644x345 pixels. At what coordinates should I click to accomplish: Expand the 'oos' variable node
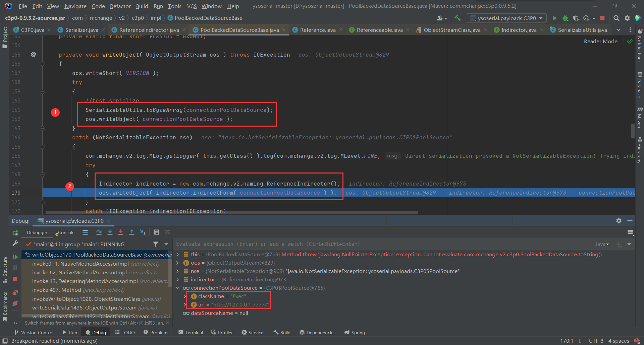(x=178, y=263)
